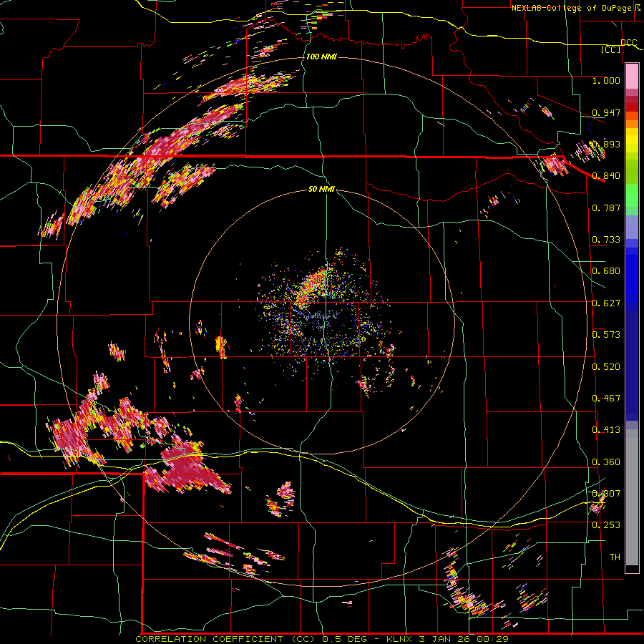644x644 pixels.
Task: Select the 0.680 scale value
Action: 606,270
